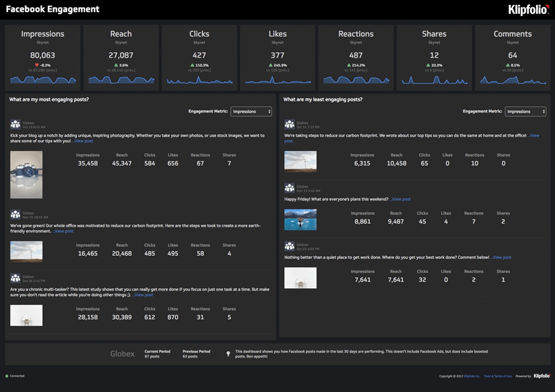Open View post for the photography tips post
Image resolution: width=555 pixels, height=392 pixels.
coord(83,141)
